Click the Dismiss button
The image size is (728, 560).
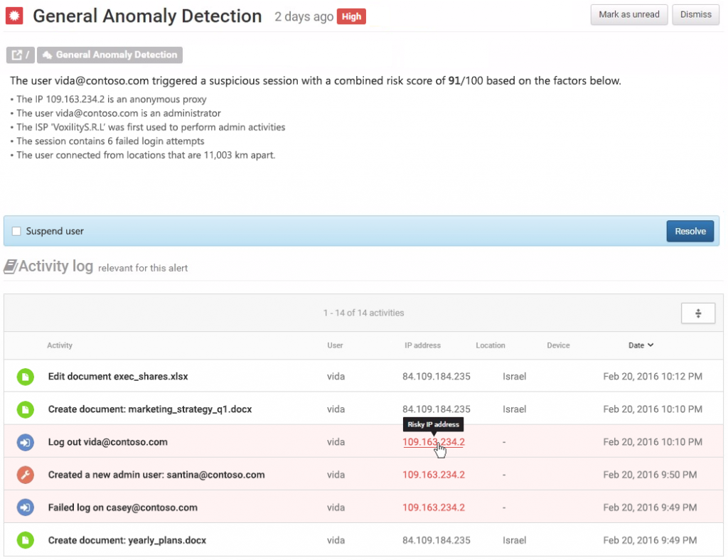[695, 14]
